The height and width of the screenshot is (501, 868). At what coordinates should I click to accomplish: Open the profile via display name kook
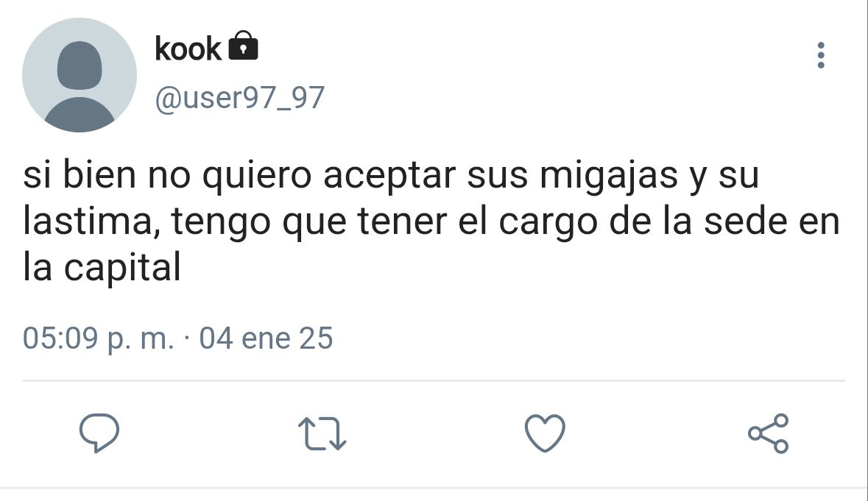188,49
